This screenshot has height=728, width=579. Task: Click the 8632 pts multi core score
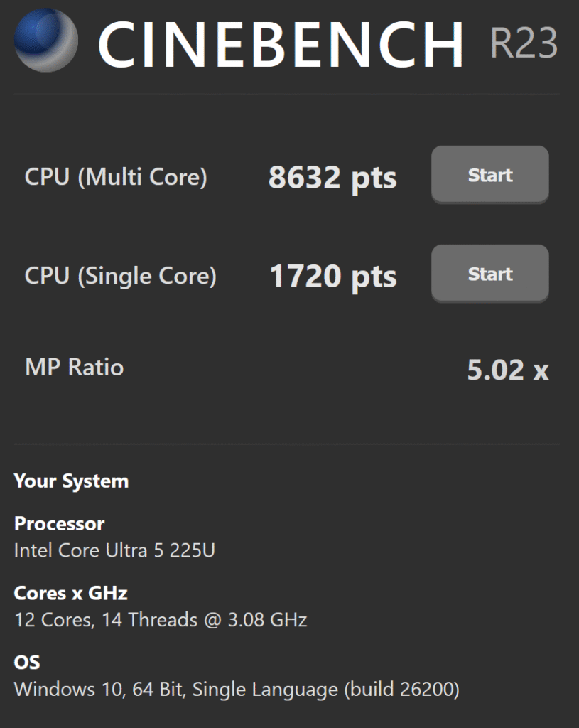pyautogui.click(x=332, y=178)
